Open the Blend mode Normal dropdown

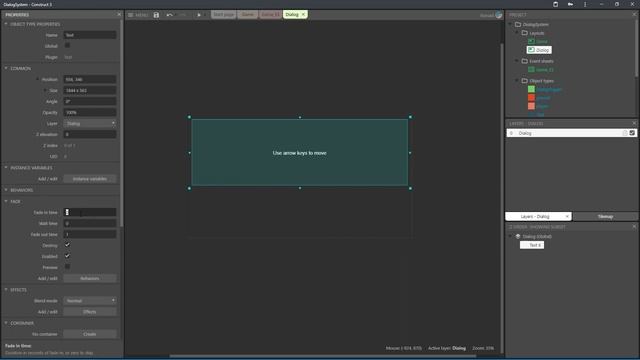[90, 300]
